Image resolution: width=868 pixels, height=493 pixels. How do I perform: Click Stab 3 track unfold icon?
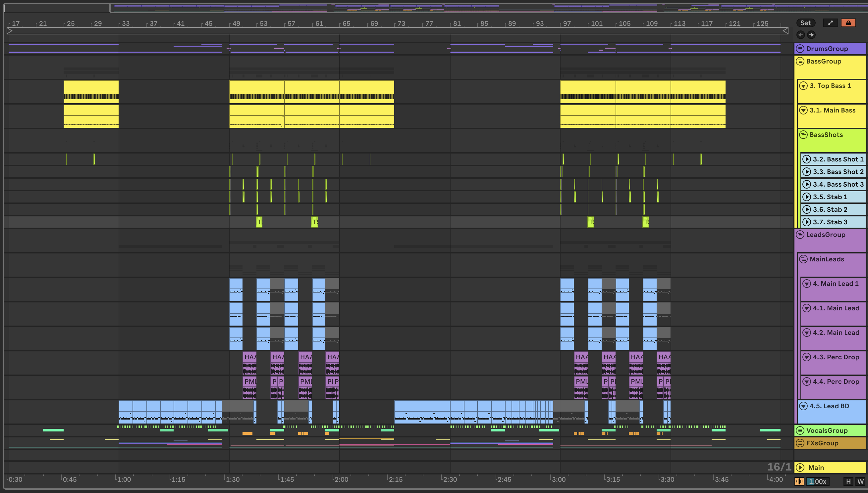pos(807,222)
